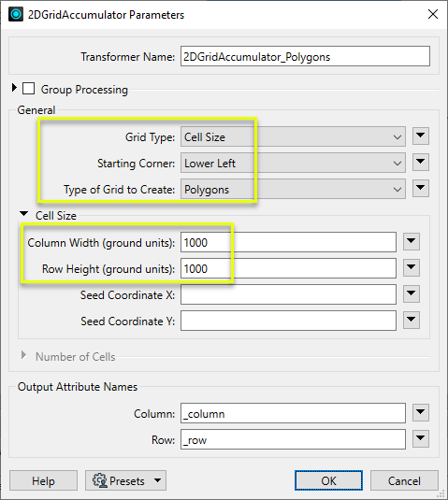Collapse the Cell Size section
The width and height of the screenshot is (448, 500).
24,214
